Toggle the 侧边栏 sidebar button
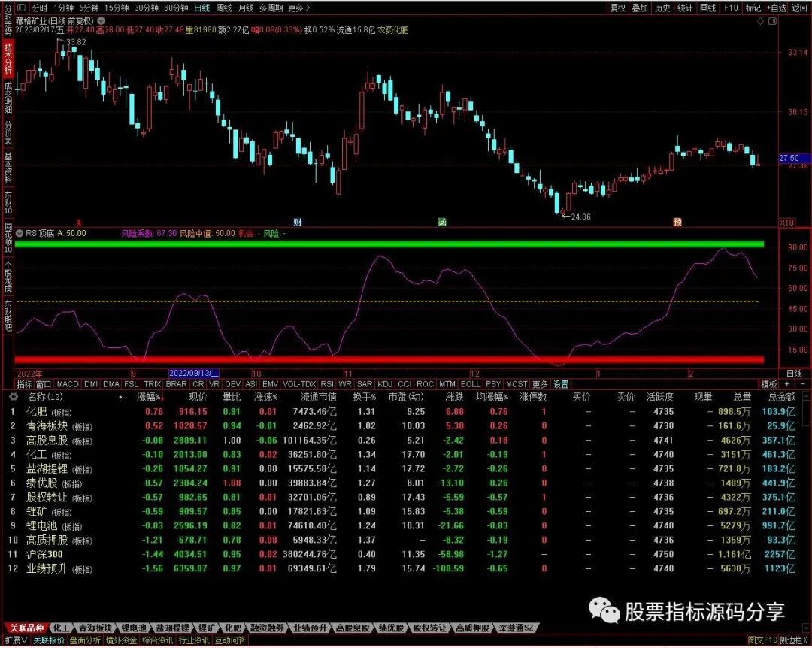 point(794,640)
